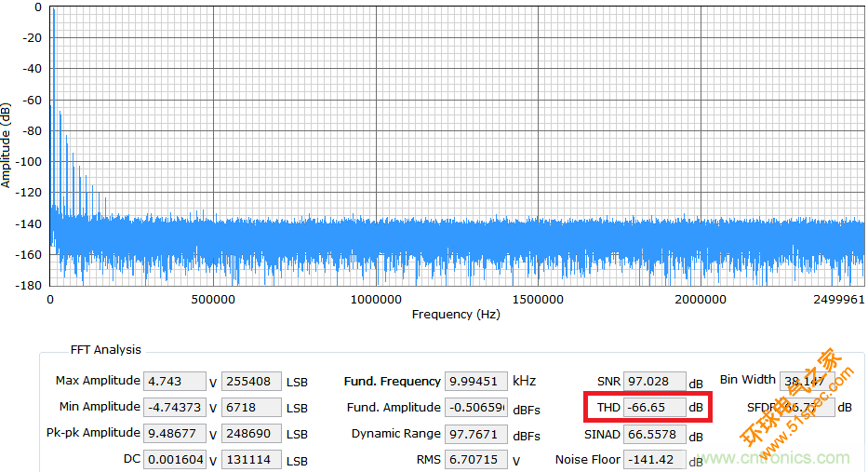
Task: Select the THD value field -66.65
Action: [655, 407]
